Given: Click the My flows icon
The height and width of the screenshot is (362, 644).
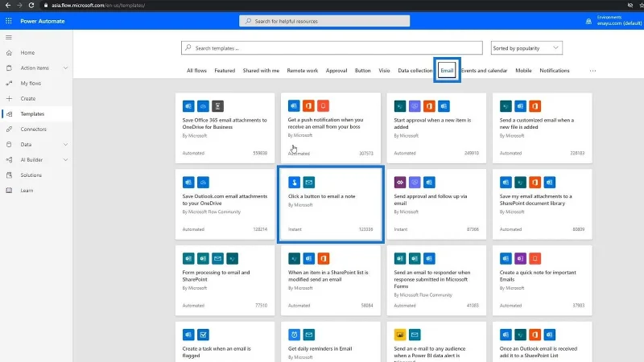Looking at the screenshot, I should (x=9, y=84).
